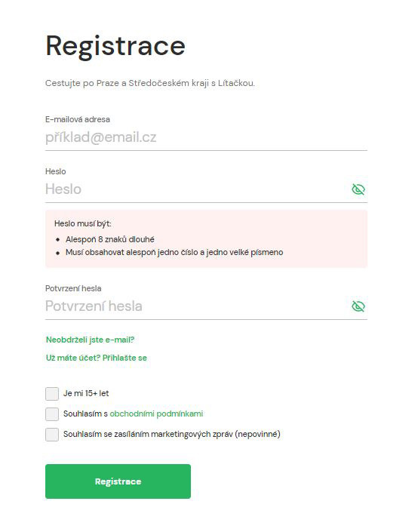
Task: Enable the marketing messages consent checkbox
Action: [x=52, y=435]
